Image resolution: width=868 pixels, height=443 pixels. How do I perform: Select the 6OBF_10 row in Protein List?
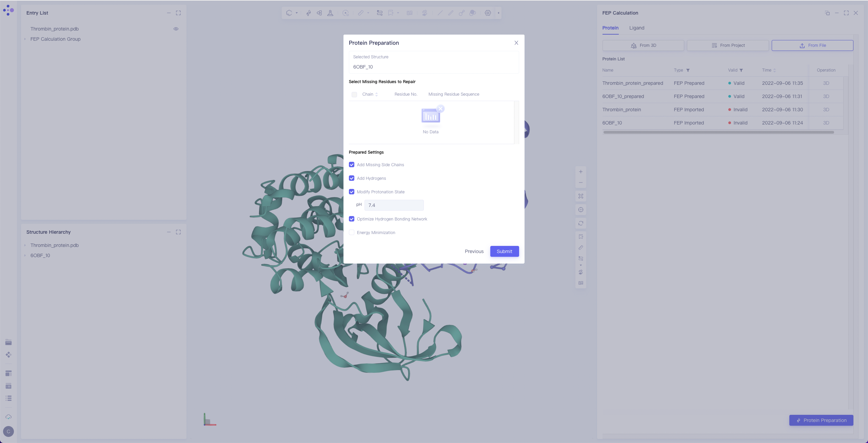point(723,123)
